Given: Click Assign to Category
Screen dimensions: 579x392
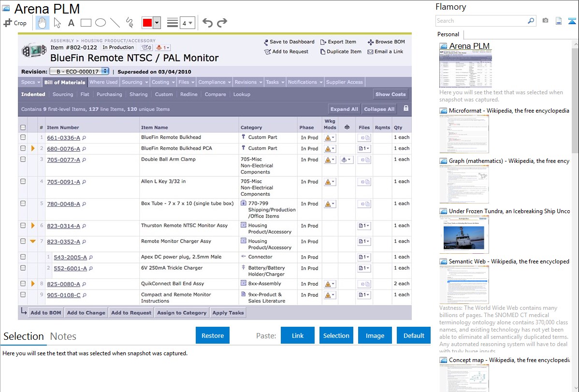Looking at the screenshot, I should [x=182, y=313].
